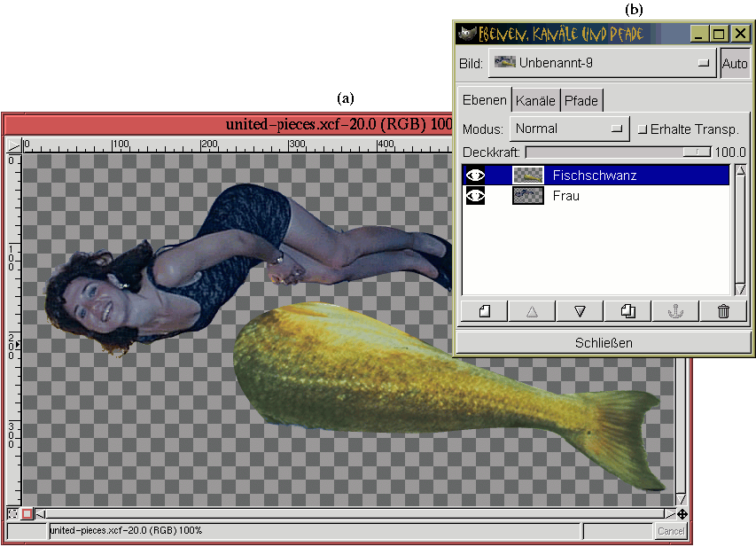Open the Modus Normal dropdown

569,129
